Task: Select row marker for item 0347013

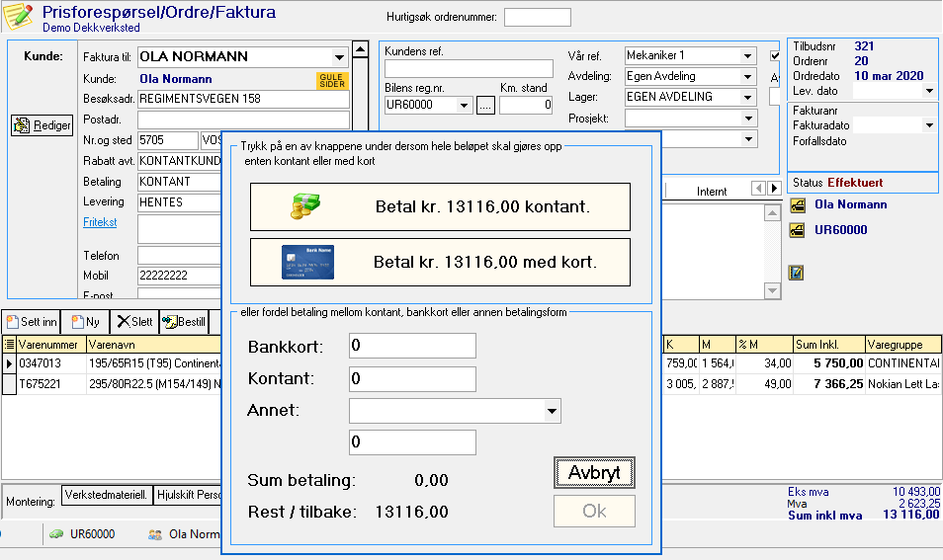Action: (x=9, y=363)
